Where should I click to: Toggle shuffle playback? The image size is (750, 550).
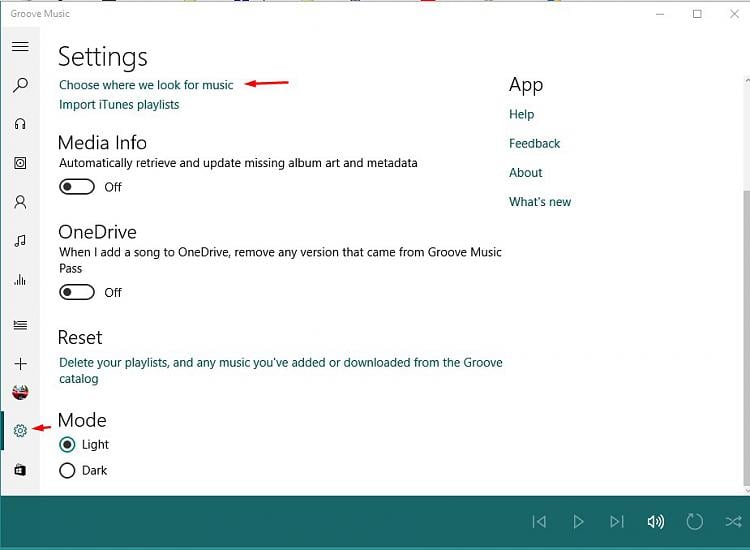(733, 521)
